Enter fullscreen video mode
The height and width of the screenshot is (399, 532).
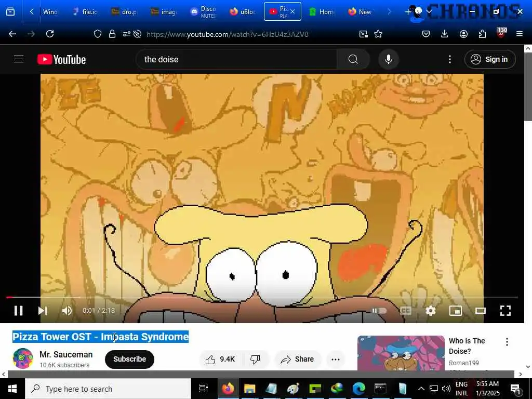pyautogui.click(x=506, y=311)
